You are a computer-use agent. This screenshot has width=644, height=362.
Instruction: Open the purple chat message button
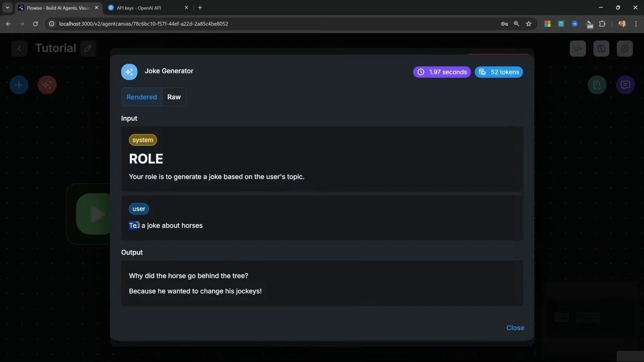click(625, 85)
